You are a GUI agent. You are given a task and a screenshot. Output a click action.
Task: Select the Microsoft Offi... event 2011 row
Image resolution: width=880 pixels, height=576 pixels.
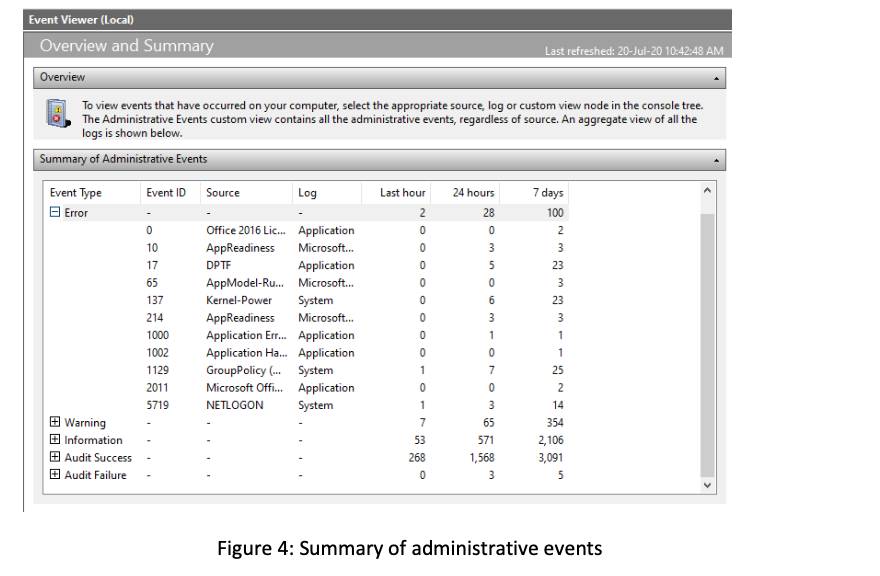pyautogui.click(x=306, y=387)
